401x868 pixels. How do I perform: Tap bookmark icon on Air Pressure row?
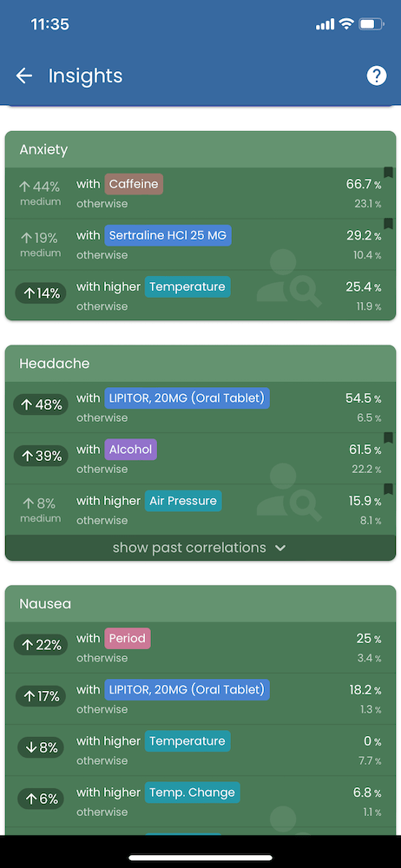click(x=388, y=489)
